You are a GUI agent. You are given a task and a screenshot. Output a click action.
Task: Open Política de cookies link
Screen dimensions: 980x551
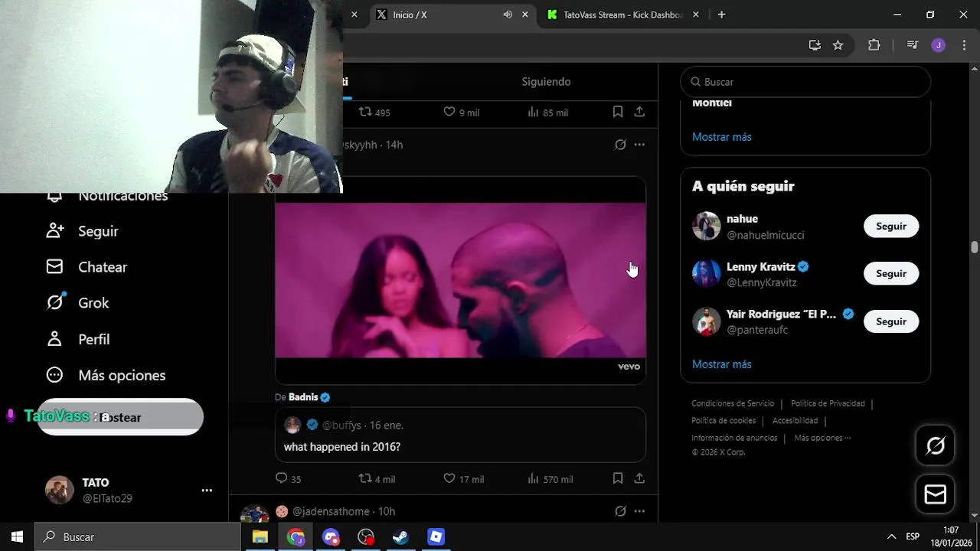click(724, 421)
